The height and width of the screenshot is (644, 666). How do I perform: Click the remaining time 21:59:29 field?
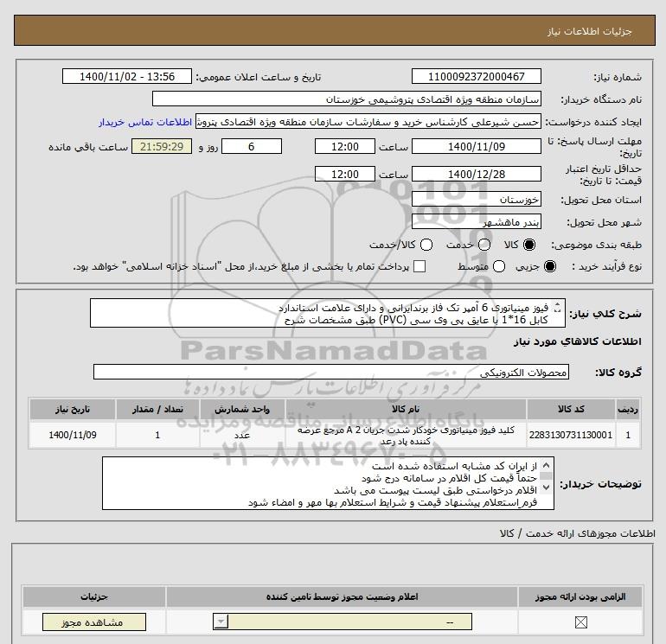click(x=162, y=146)
